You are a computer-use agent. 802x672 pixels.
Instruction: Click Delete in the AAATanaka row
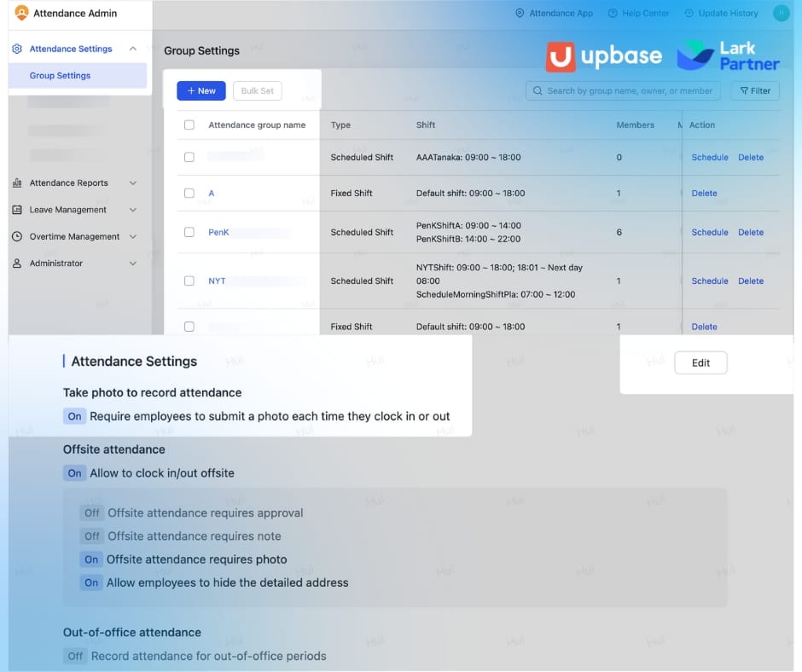(x=750, y=157)
